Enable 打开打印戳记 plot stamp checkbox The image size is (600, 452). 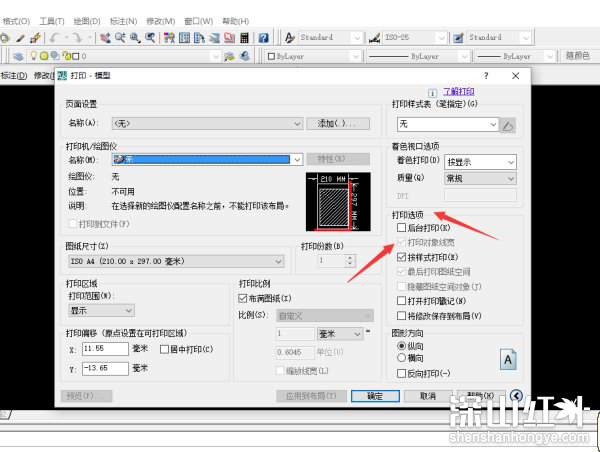click(401, 301)
